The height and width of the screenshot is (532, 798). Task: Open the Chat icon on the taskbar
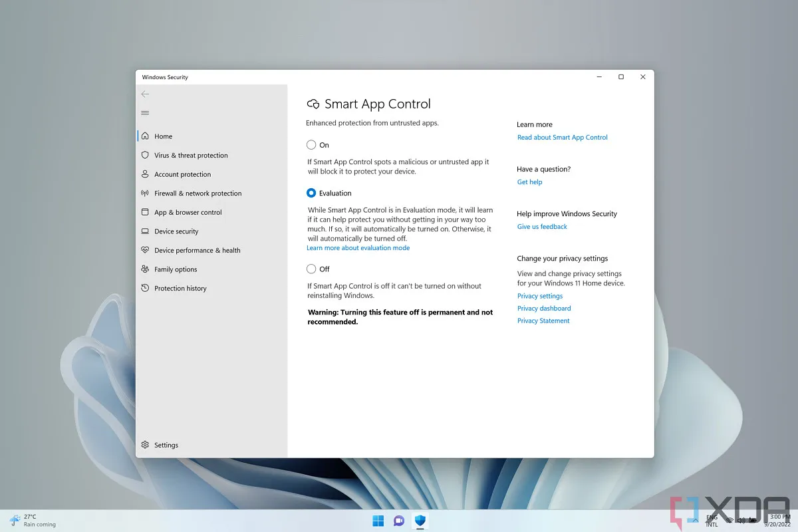398,521
